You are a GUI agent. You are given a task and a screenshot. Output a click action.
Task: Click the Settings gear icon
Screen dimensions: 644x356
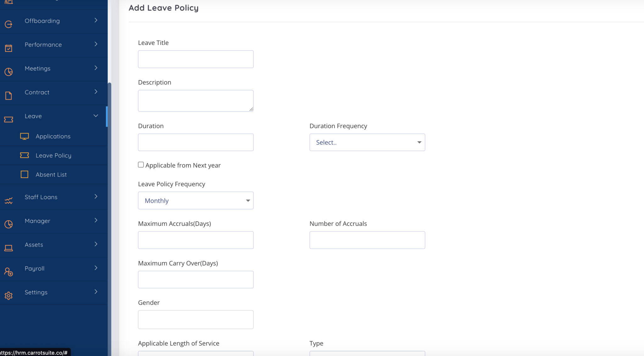click(x=8, y=296)
